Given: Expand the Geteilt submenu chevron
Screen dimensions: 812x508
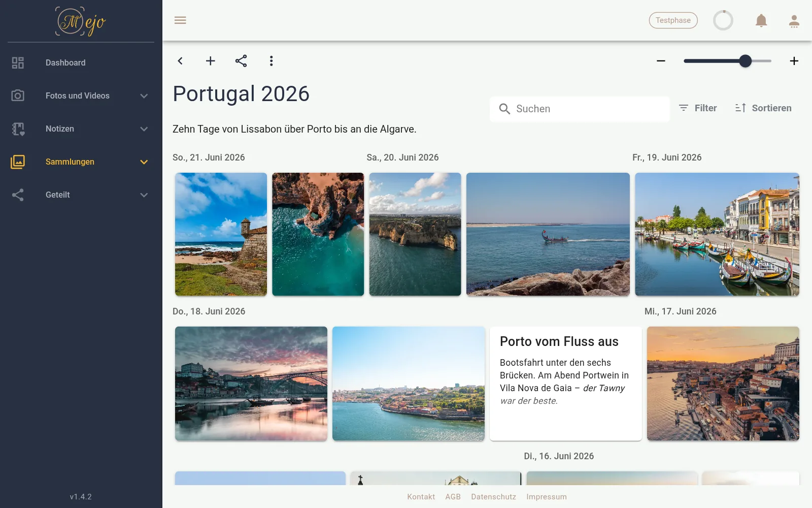Looking at the screenshot, I should pos(144,195).
